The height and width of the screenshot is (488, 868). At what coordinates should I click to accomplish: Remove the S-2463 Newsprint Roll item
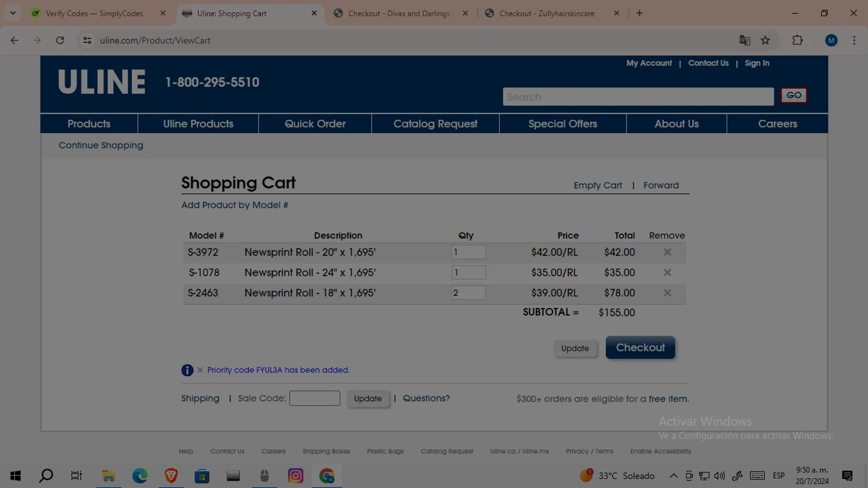click(667, 293)
